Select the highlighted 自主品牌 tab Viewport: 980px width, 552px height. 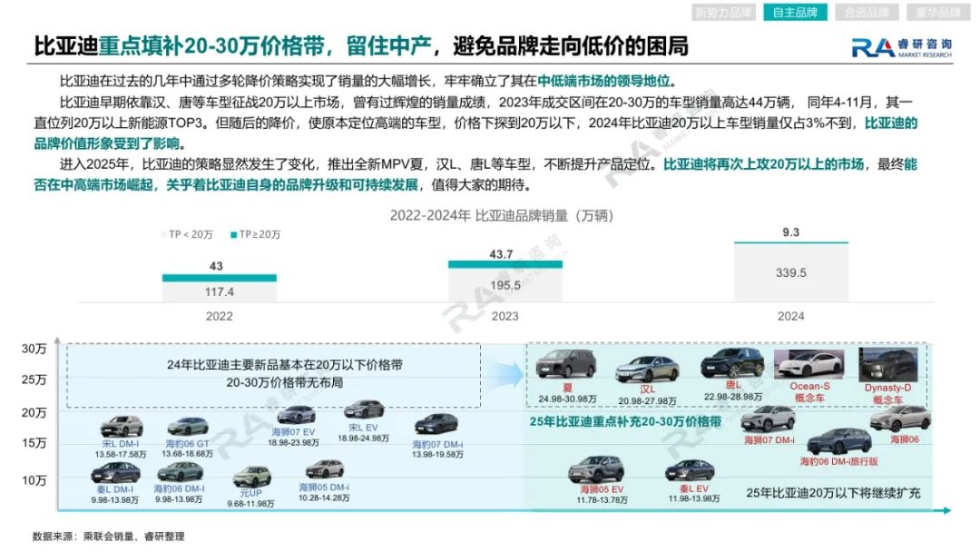click(795, 13)
